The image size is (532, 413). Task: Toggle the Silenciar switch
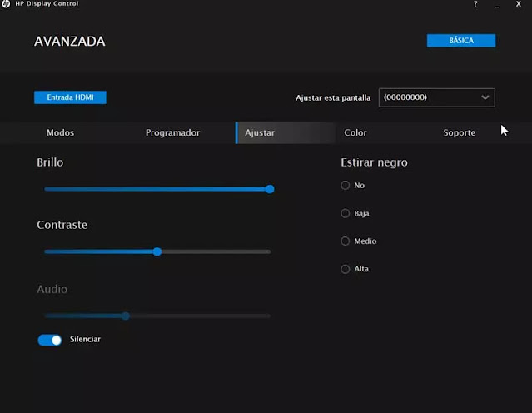click(50, 340)
